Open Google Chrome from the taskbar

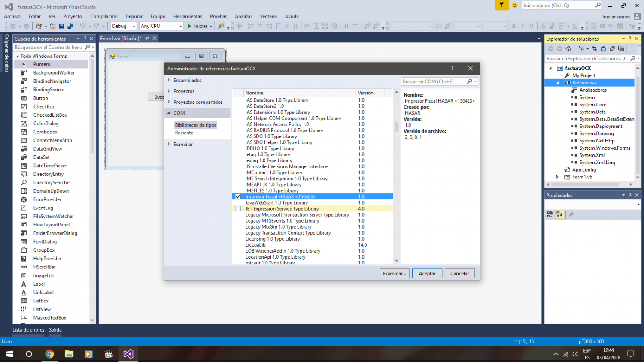(x=50, y=354)
